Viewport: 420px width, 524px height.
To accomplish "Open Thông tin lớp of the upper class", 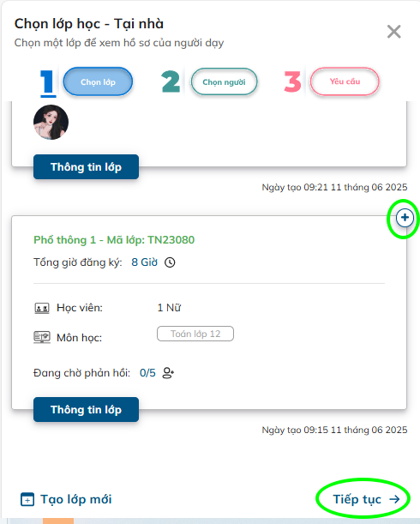I will pyautogui.click(x=86, y=166).
